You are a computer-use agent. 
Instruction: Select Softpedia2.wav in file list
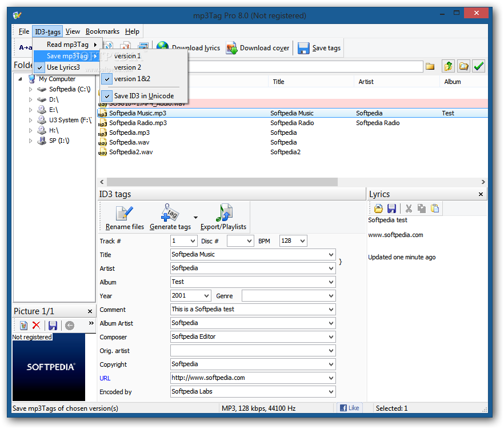[131, 152]
